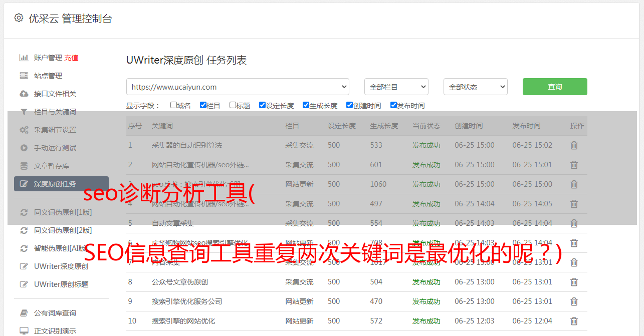644x336 pixels.
Task: Click the server icon for 站点管理
Action: [x=24, y=76]
